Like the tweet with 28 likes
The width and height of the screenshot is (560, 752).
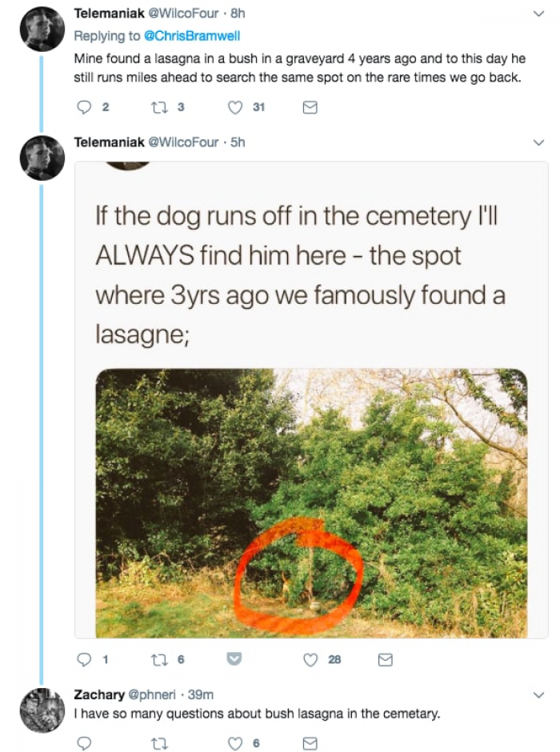[311, 660]
